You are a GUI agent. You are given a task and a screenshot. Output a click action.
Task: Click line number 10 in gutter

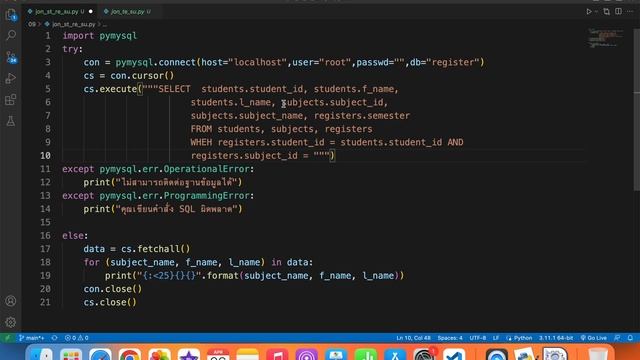pos(45,156)
